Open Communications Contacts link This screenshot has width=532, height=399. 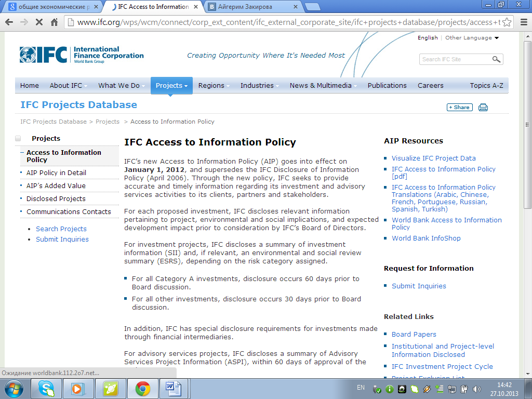[69, 212]
